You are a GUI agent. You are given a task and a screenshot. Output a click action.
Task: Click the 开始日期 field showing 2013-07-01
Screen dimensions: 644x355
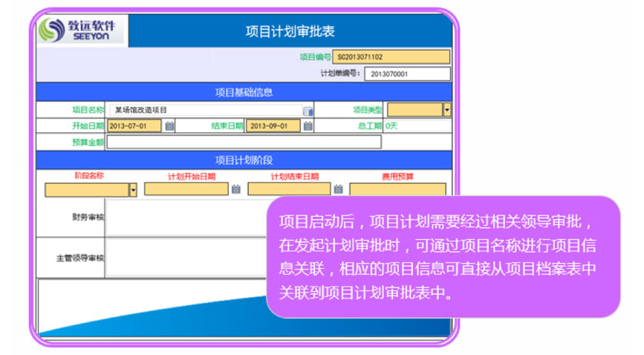(134, 126)
